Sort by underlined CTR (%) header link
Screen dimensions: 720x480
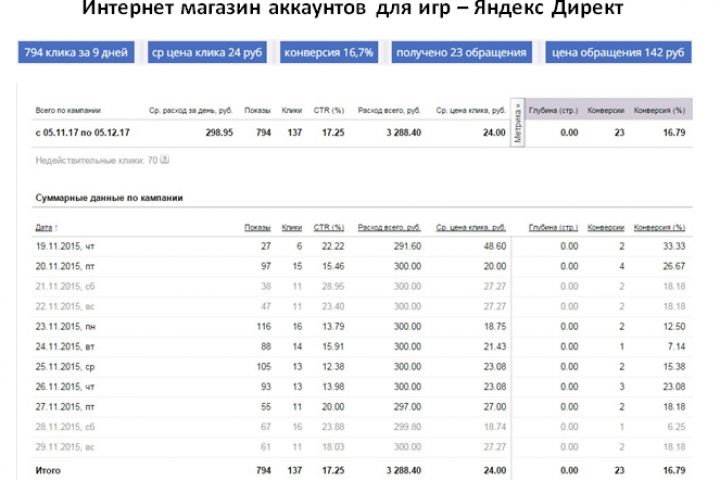(x=329, y=227)
